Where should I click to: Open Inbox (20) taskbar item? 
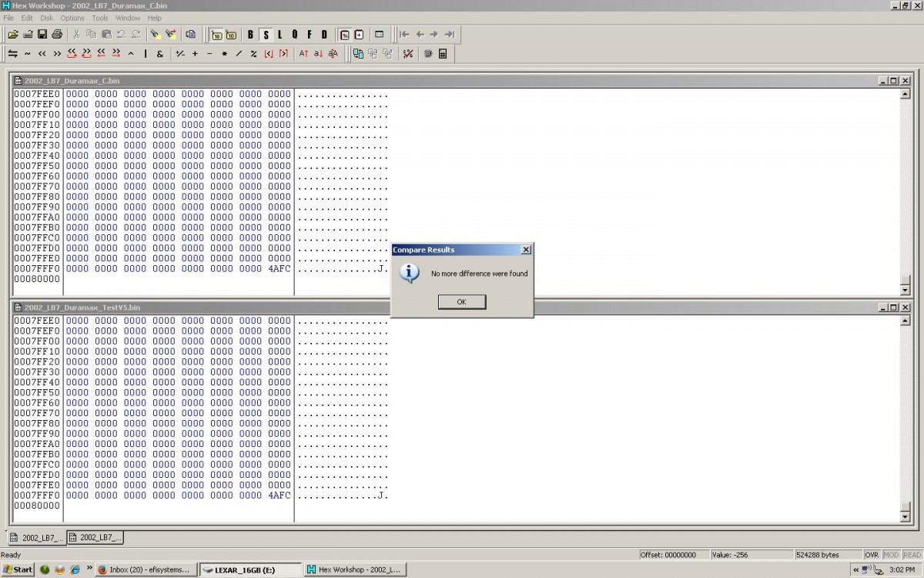146,570
